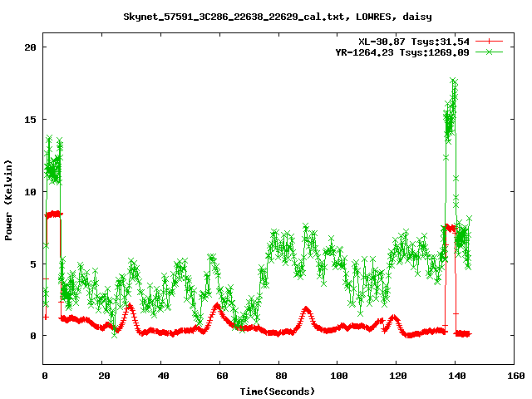Select the XL-30.87 Tsys:31.54 legend label
Viewport: 532px width, 399px height.
click(414, 42)
